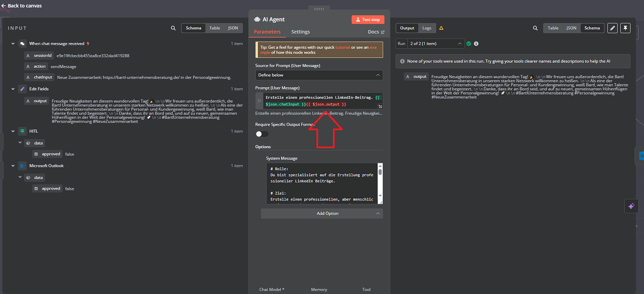Switch to the Settings tab of the AI Agent
644x294 pixels.
[x=301, y=32]
